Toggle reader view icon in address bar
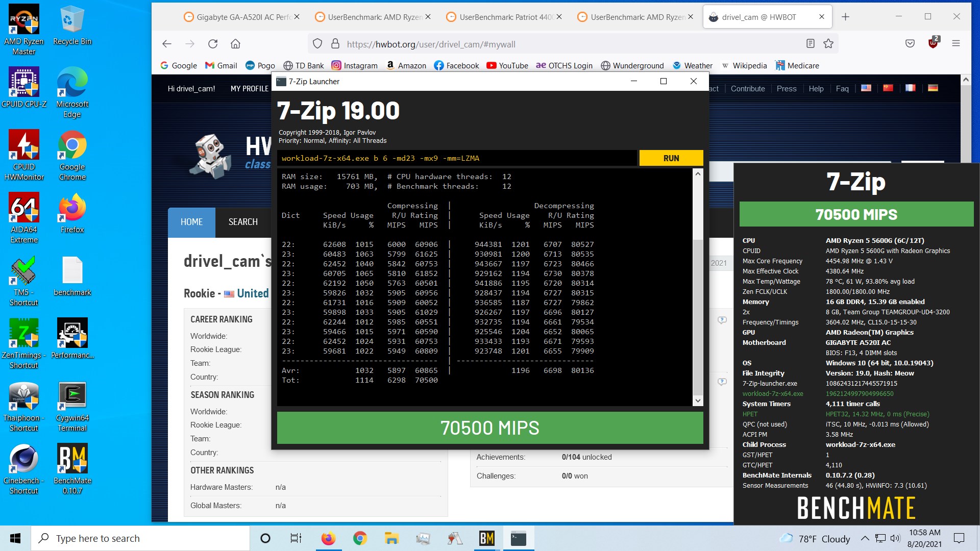Image resolution: width=980 pixels, height=551 pixels. tap(810, 44)
